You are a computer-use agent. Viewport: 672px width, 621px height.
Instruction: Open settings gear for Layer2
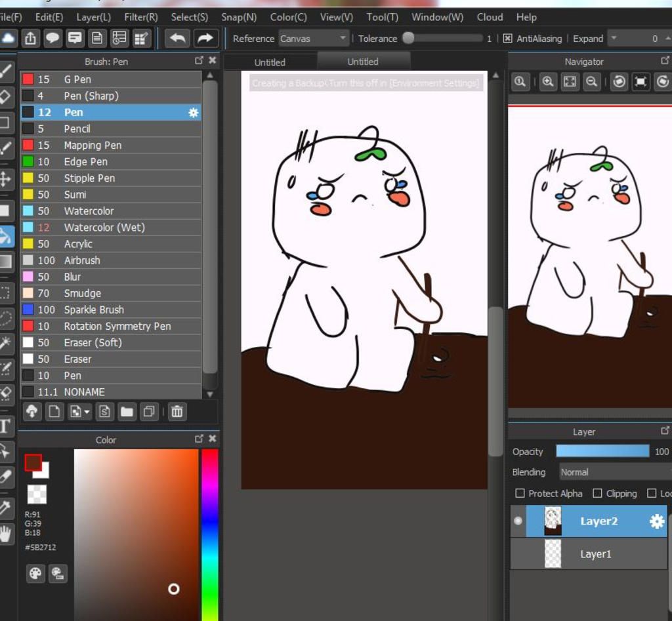pyautogui.click(x=656, y=521)
